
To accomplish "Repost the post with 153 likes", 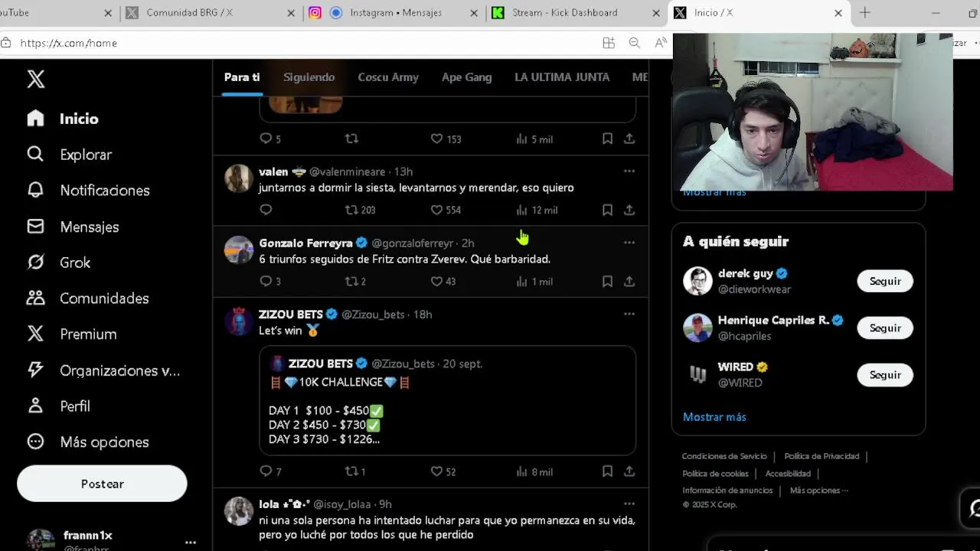I will (351, 139).
